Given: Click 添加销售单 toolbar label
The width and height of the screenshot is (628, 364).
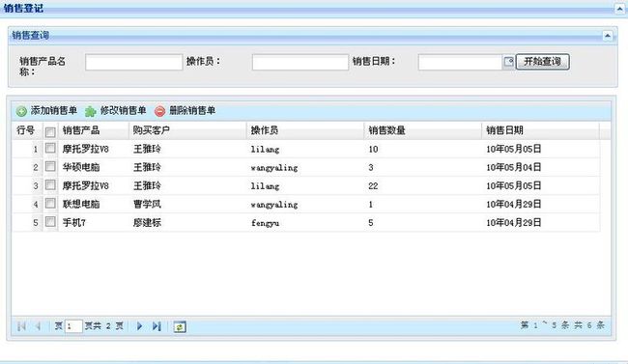Looking at the screenshot, I should click(x=54, y=110).
